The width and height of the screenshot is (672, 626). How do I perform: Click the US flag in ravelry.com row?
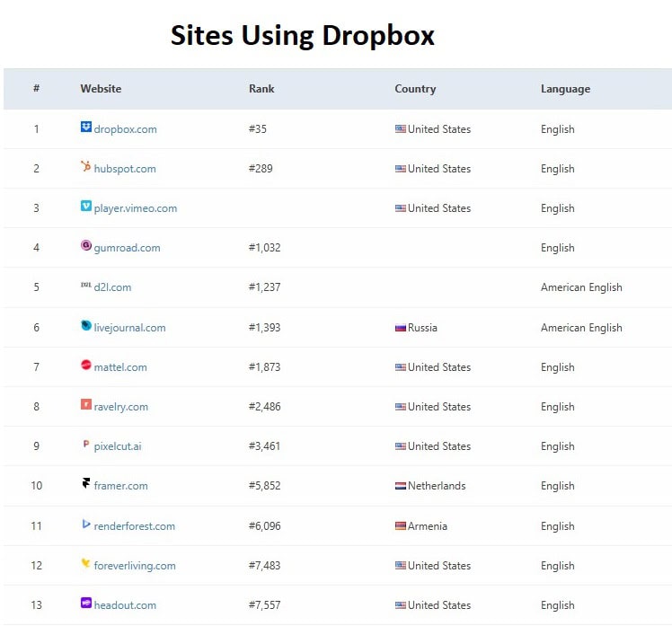pos(401,407)
